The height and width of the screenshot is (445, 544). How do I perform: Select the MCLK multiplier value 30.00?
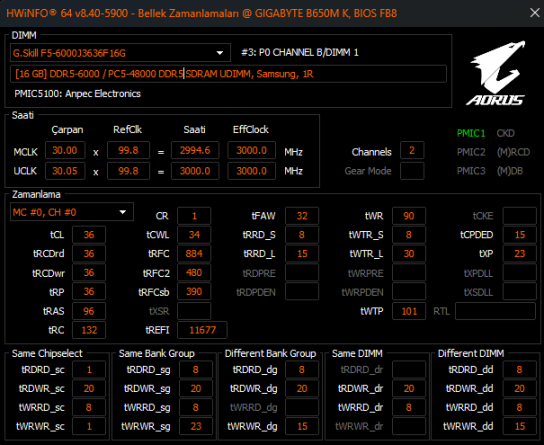pyautogui.click(x=65, y=151)
